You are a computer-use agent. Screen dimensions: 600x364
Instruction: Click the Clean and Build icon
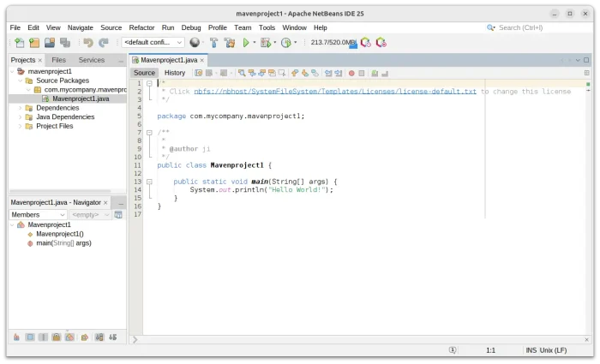tap(230, 43)
